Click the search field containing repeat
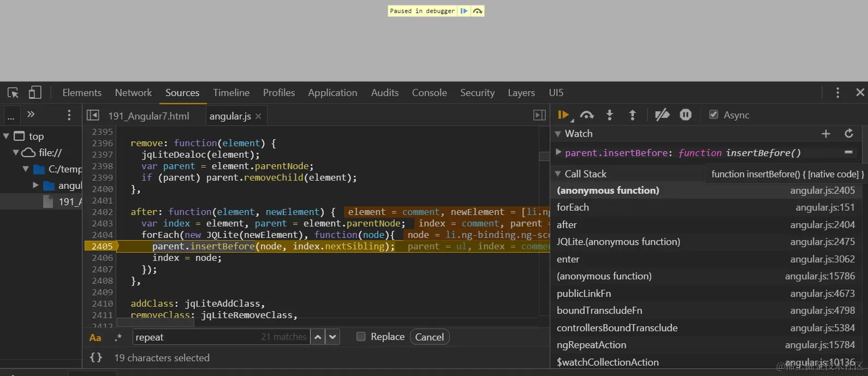Viewport: 868px width, 376px height. click(x=221, y=337)
